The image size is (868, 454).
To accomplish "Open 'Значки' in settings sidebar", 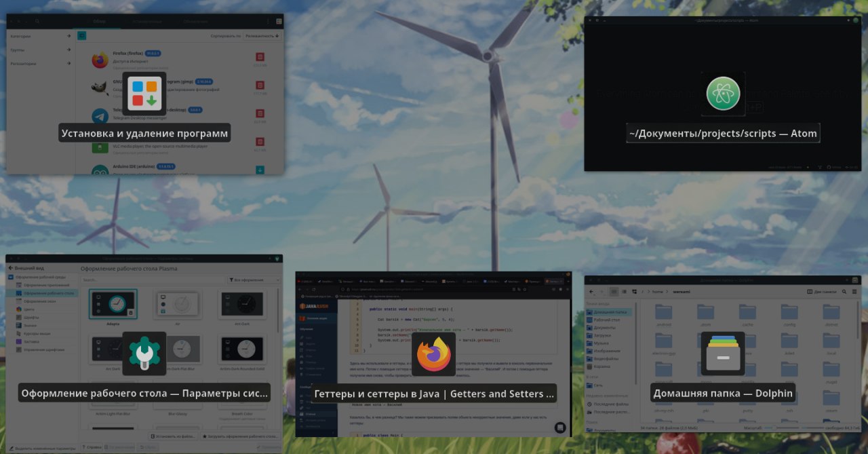I will [x=41, y=326].
